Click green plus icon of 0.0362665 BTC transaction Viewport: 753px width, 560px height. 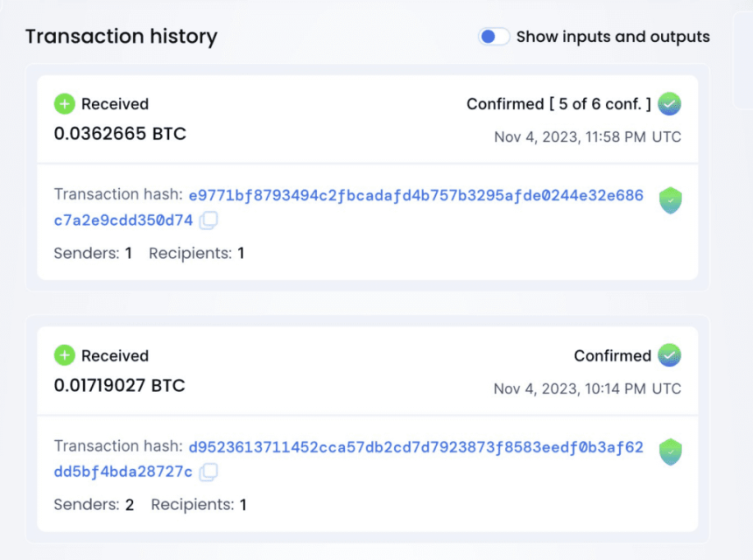point(65,104)
